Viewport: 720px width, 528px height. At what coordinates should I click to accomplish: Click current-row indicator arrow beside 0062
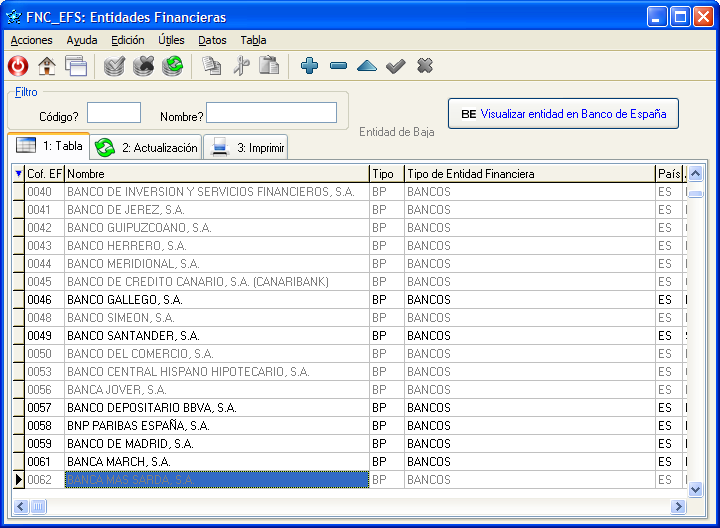[18, 479]
